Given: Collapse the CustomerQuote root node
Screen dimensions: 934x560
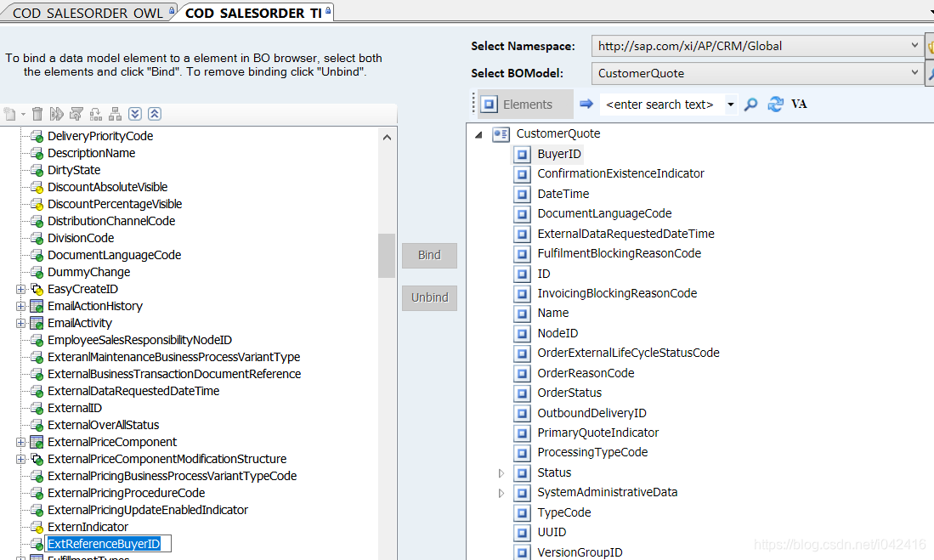Looking at the screenshot, I should click(478, 134).
